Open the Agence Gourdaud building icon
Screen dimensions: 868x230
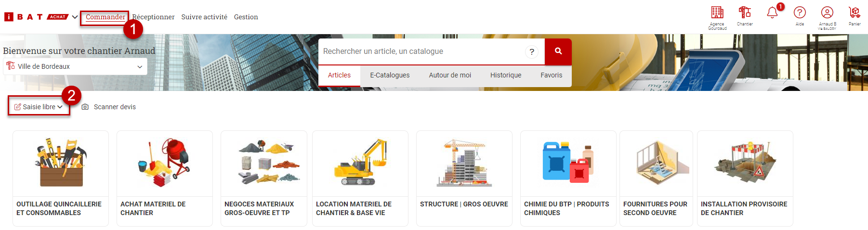pyautogui.click(x=717, y=13)
